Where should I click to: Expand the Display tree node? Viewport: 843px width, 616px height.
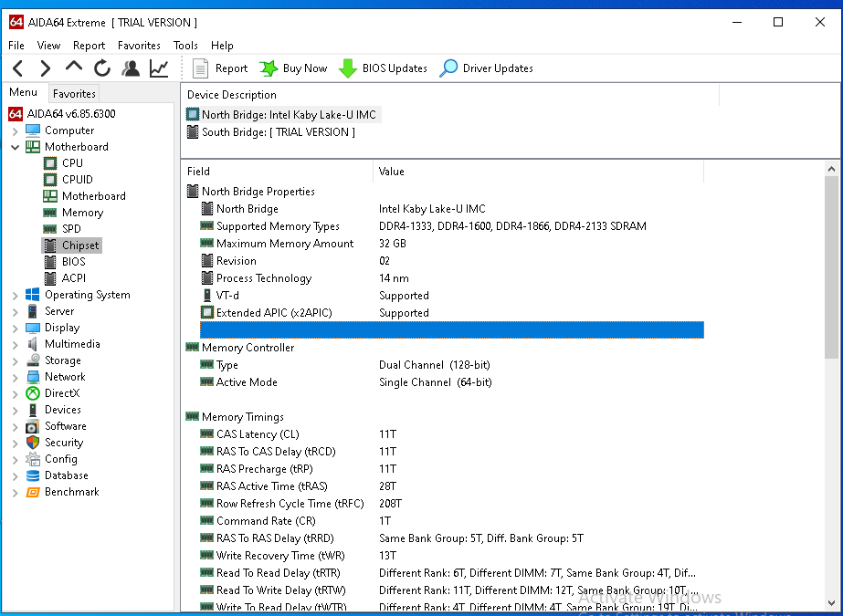tap(15, 329)
